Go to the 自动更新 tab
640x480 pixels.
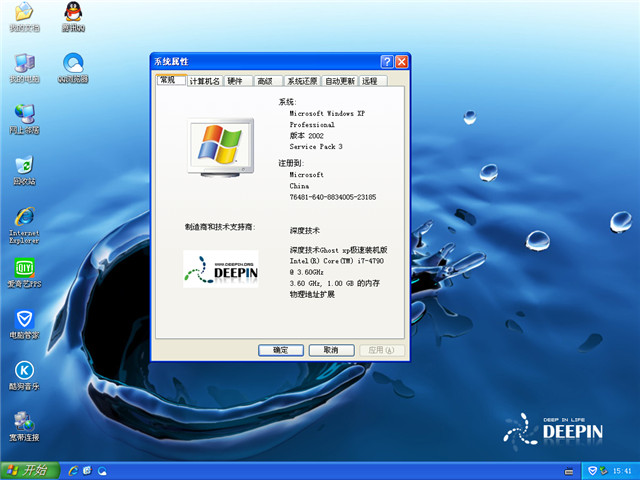pyautogui.click(x=339, y=81)
